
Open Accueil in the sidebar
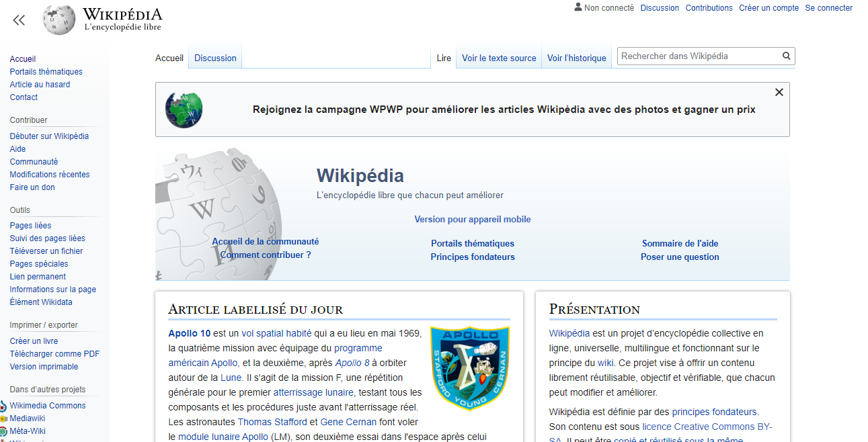(23, 59)
